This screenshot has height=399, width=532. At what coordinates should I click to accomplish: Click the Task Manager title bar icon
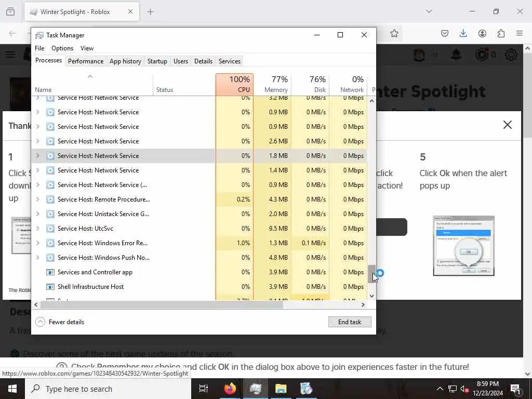39,35
